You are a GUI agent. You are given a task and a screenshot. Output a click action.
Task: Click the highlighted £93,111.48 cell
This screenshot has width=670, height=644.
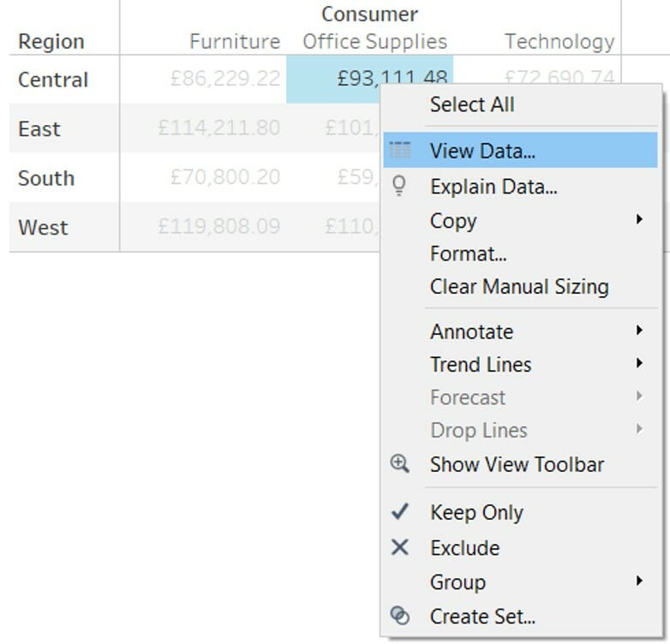360,78
